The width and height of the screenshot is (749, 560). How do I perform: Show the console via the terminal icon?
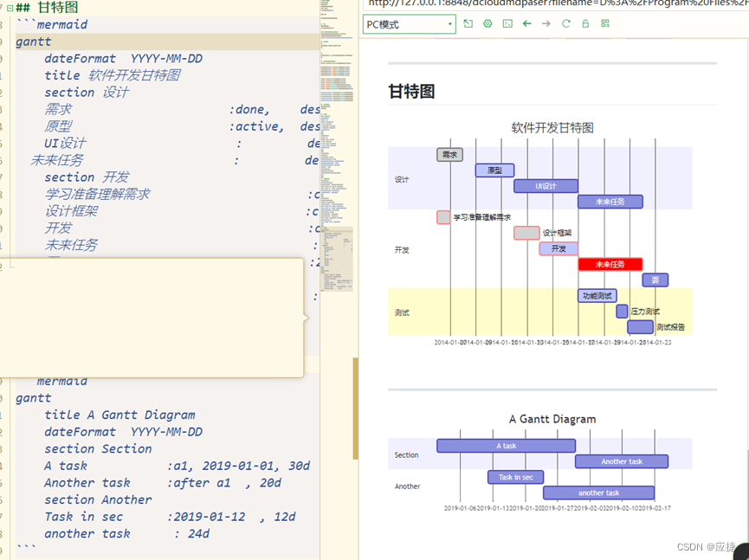(507, 24)
